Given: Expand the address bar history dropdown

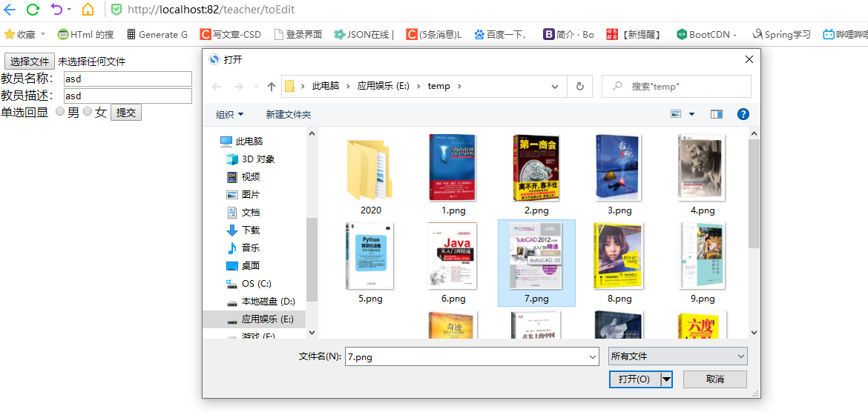Looking at the screenshot, I should tap(555, 86).
